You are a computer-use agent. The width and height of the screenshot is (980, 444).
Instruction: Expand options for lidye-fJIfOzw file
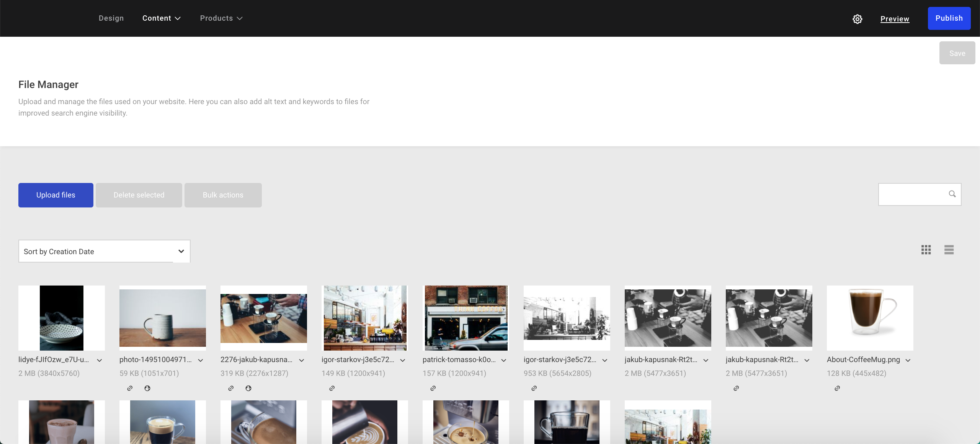pyautogui.click(x=100, y=360)
